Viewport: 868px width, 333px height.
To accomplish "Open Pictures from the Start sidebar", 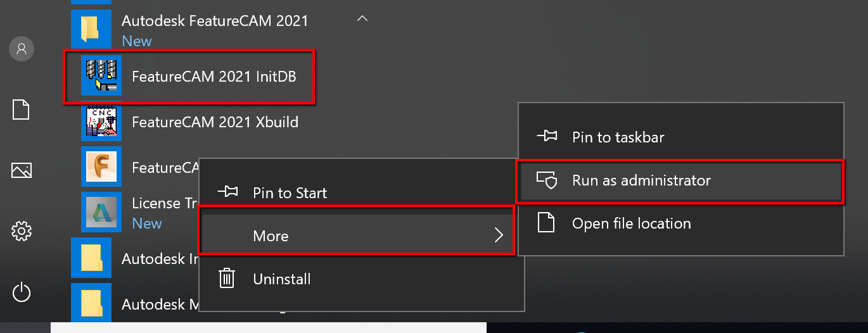I will [x=22, y=170].
